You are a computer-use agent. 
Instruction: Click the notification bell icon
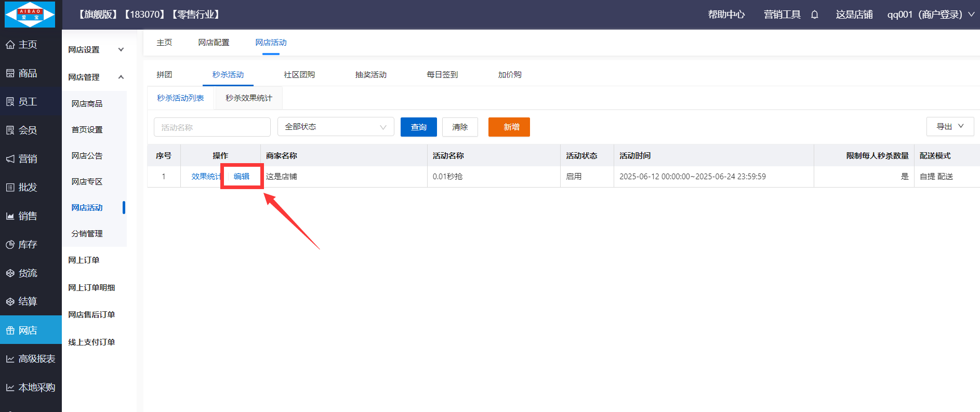(x=814, y=15)
